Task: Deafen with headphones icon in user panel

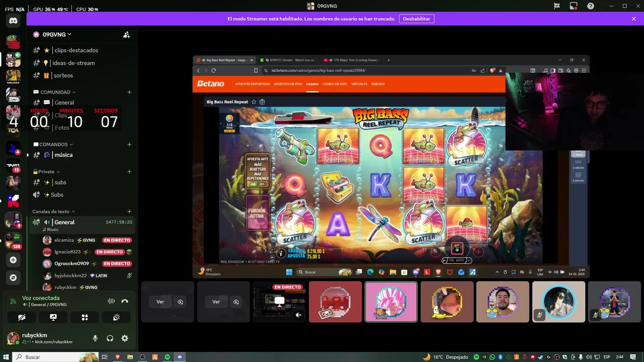Action: (110, 338)
